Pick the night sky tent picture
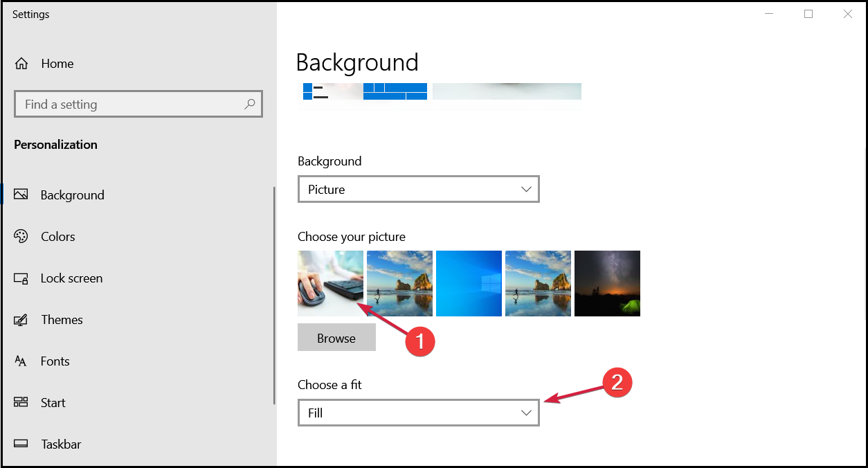Screen dimensions: 868x468 point(607,283)
